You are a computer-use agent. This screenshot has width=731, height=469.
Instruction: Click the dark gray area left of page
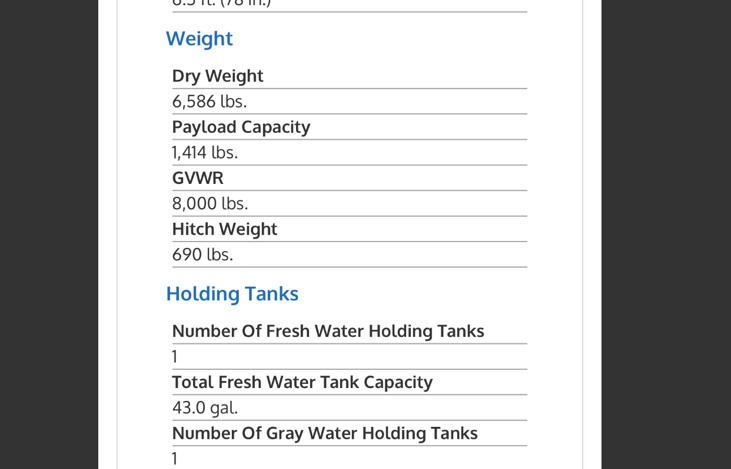pyautogui.click(x=48, y=234)
